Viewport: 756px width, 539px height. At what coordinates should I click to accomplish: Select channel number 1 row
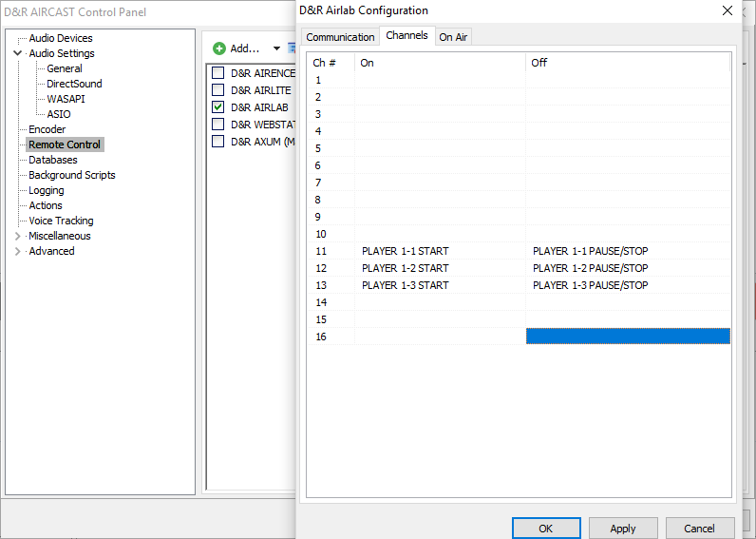coord(519,80)
